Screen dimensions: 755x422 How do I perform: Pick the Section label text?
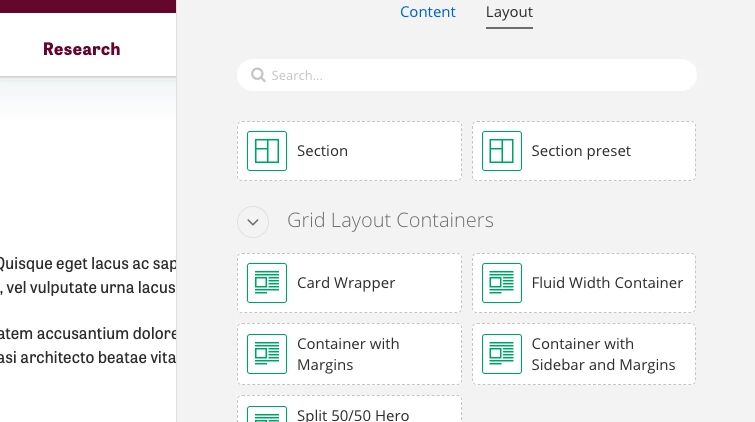click(322, 151)
